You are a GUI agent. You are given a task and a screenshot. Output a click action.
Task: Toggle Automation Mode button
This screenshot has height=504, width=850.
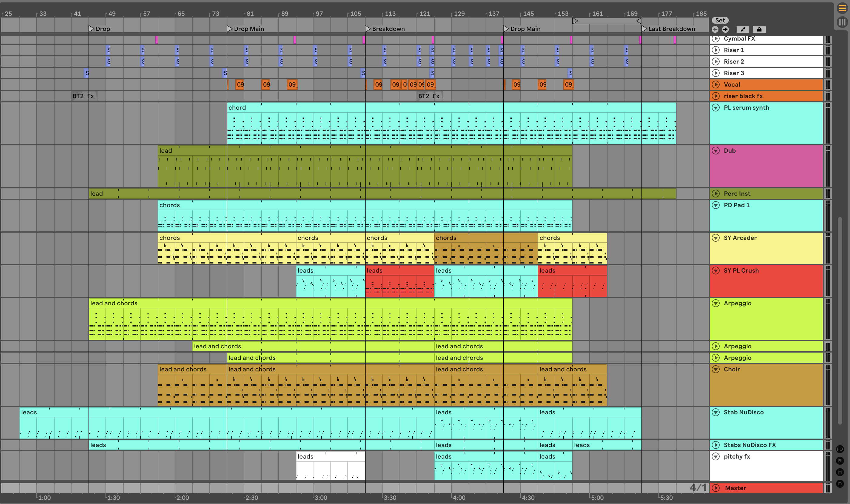pos(743,30)
